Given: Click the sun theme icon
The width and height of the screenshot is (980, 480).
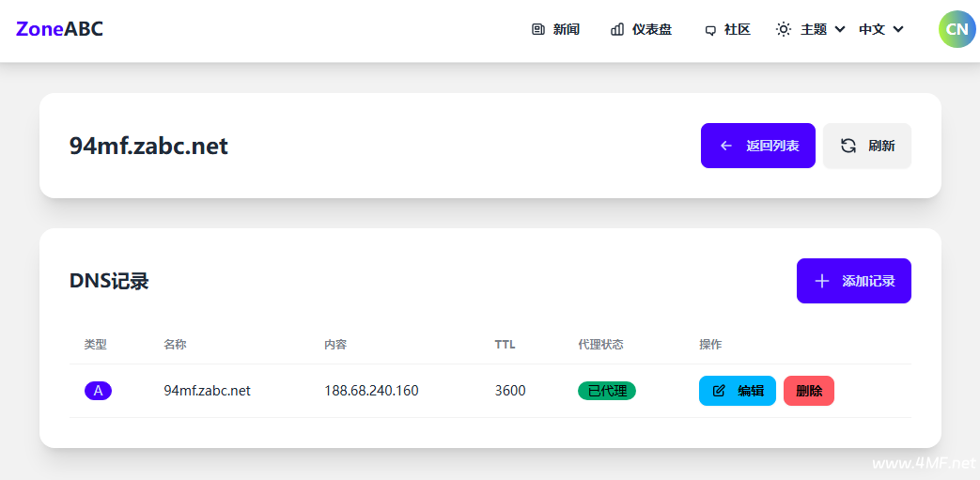Looking at the screenshot, I should click(783, 29).
